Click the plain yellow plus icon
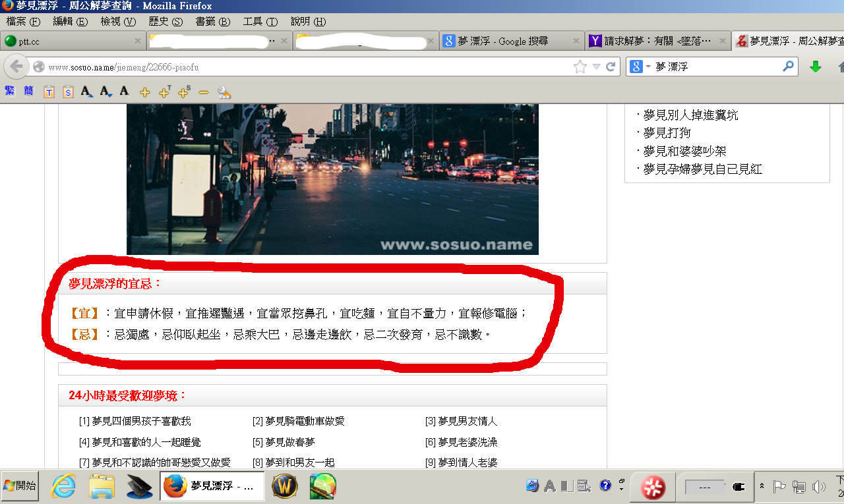Viewport: 844px width, 504px height. [144, 93]
